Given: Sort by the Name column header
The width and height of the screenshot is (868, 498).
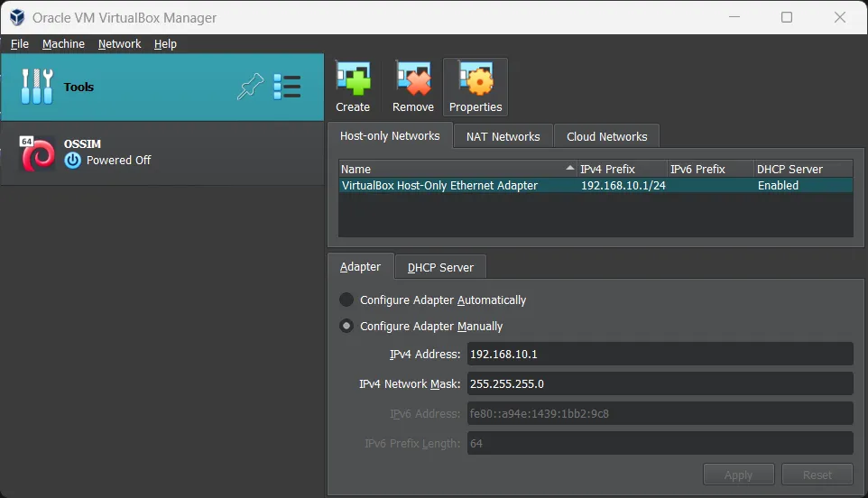Looking at the screenshot, I should (457, 169).
